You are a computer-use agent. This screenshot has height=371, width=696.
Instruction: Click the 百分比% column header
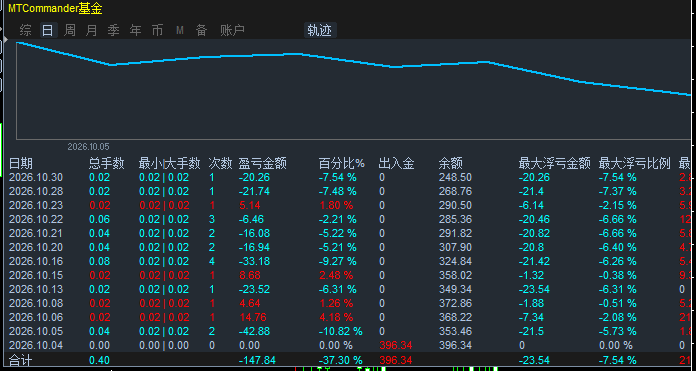tap(342, 163)
